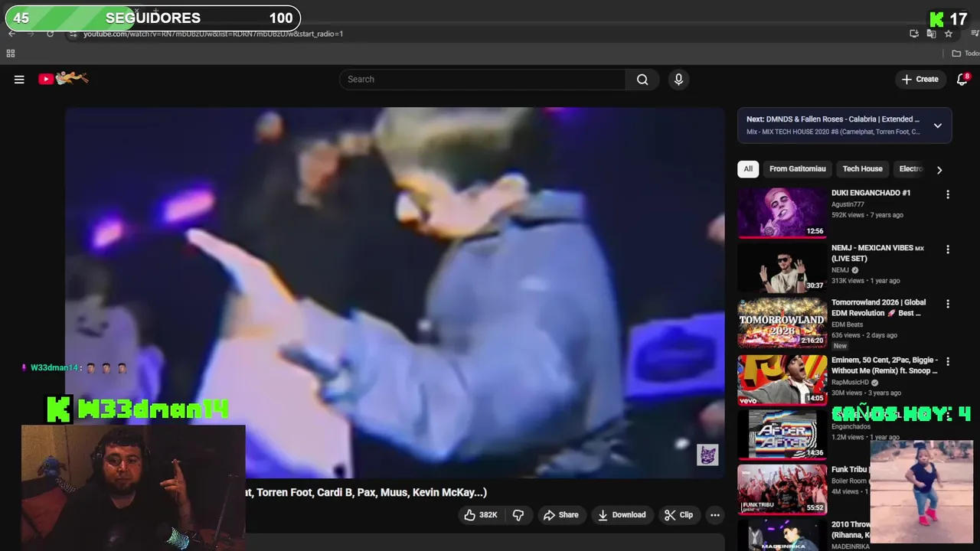The image size is (980, 551).
Task: Open Tomorrowland 2026 thumbnail
Action: coord(782,323)
